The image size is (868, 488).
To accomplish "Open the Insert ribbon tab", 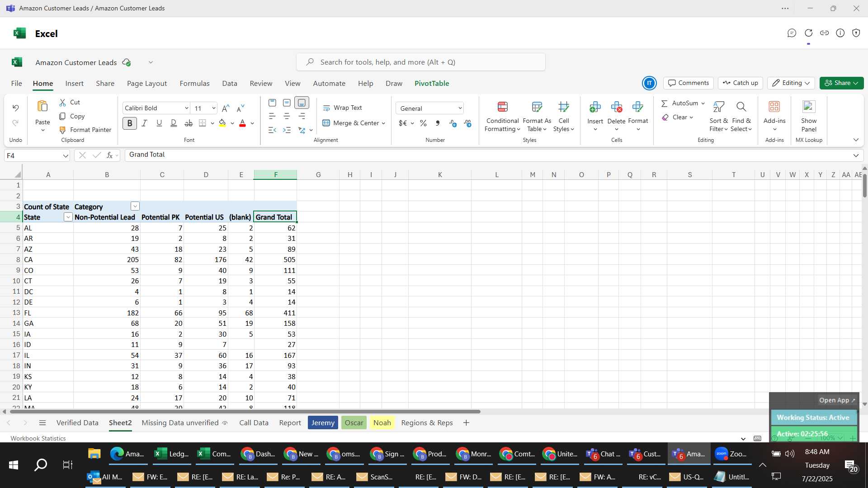I will tap(74, 84).
